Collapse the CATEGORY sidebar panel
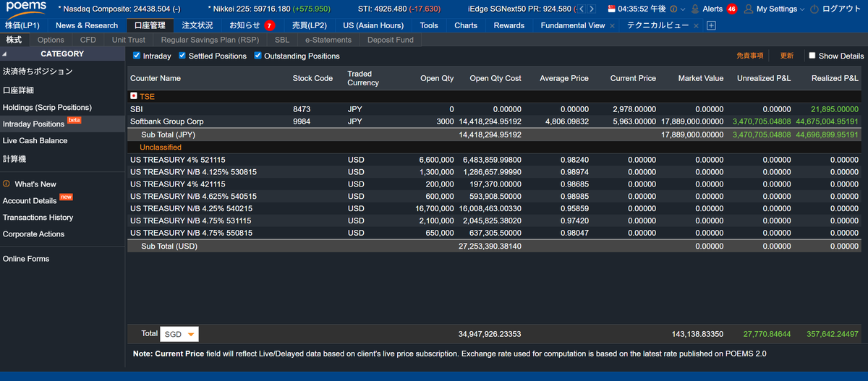 point(4,53)
